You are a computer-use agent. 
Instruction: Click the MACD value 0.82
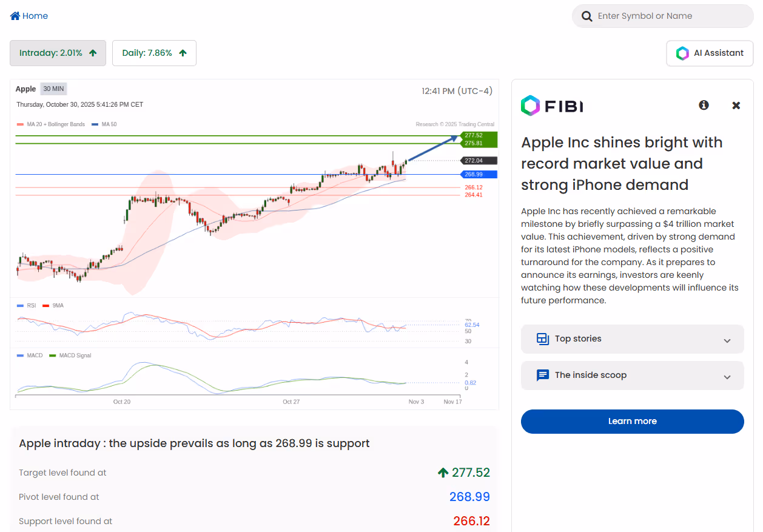(x=470, y=383)
